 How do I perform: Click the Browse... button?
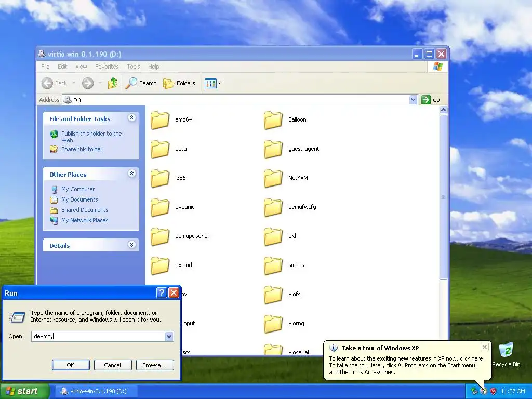[155, 365]
